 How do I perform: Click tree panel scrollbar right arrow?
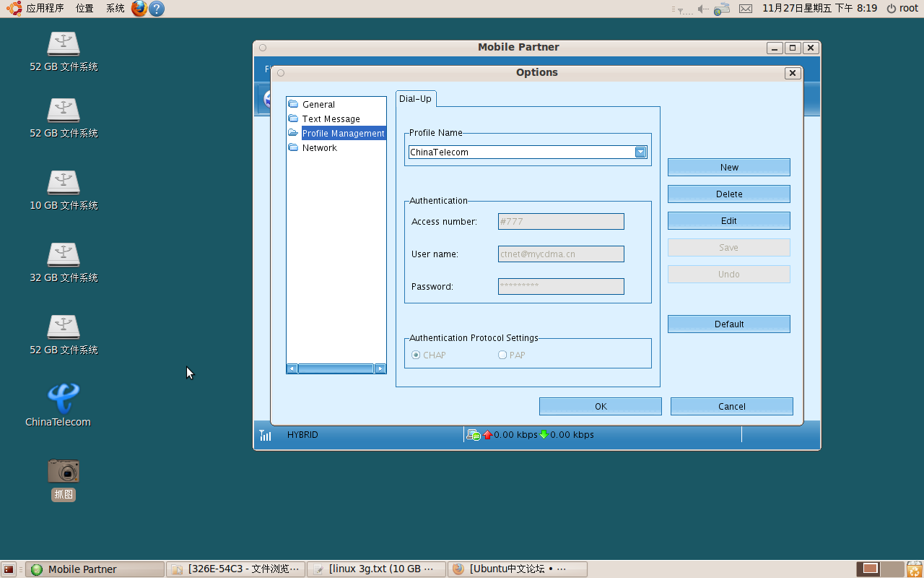tap(380, 368)
